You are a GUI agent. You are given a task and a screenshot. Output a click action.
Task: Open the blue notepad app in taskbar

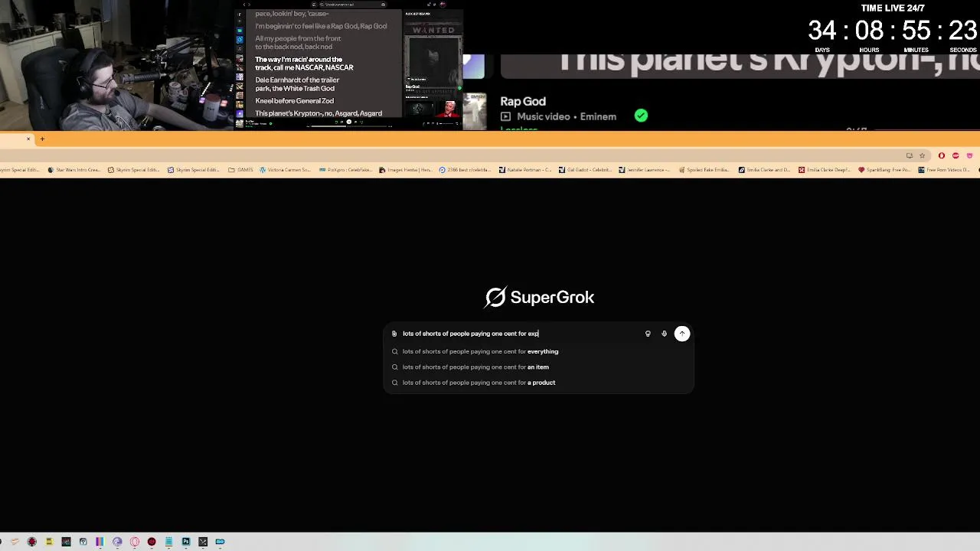tap(168, 542)
